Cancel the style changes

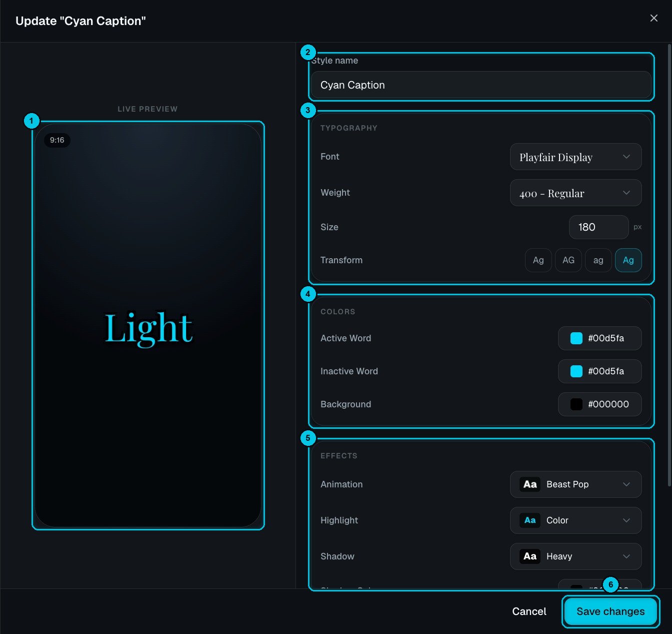click(529, 611)
